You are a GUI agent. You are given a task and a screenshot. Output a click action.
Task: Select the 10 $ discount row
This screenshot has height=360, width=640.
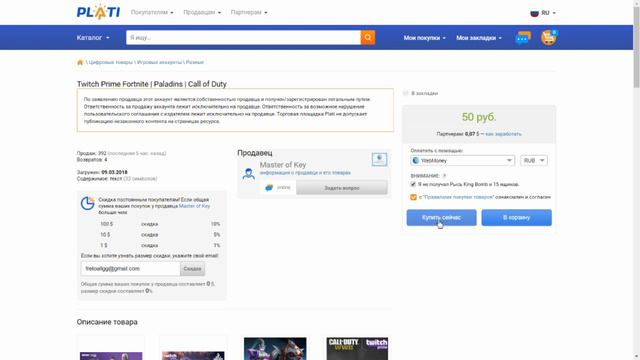click(160, 235)
